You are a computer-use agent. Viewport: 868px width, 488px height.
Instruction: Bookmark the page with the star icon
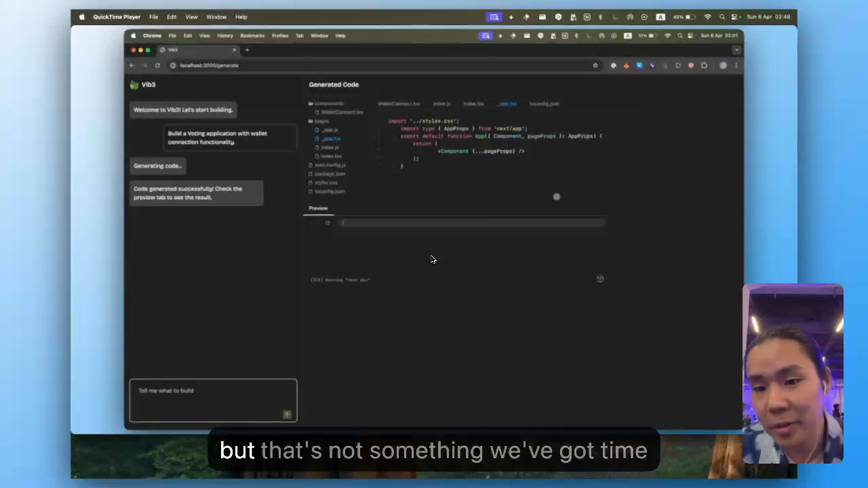tap(595, 66)
